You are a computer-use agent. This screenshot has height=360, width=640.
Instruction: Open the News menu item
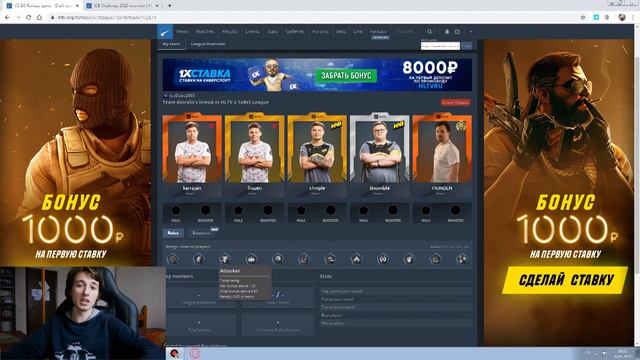point(182,31)
